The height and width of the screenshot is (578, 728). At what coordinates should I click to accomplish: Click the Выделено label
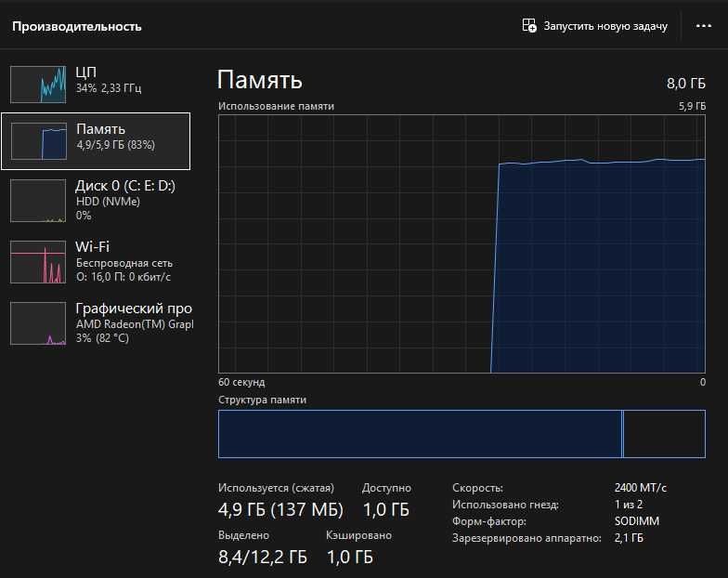pyautogui.click(x=243, y=535)
